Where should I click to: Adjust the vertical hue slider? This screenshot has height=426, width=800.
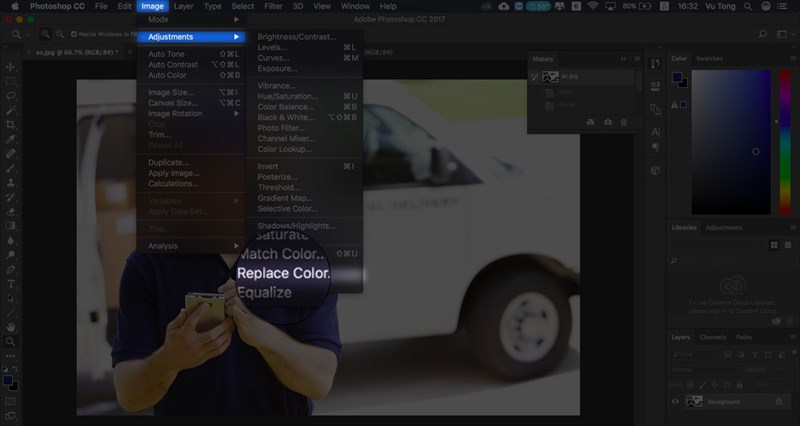785,142
